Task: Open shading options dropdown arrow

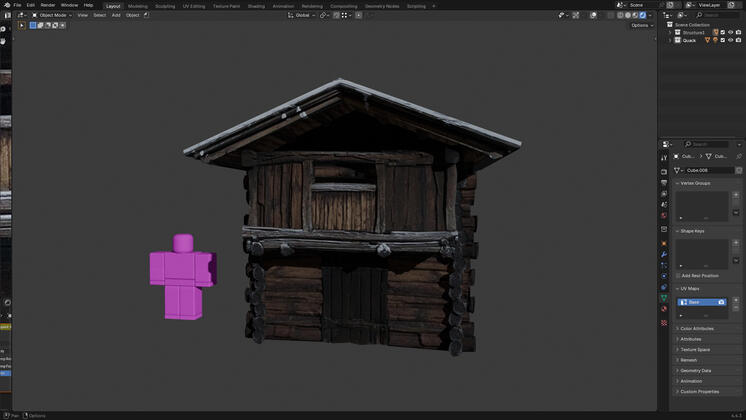Action: (650, 15)
